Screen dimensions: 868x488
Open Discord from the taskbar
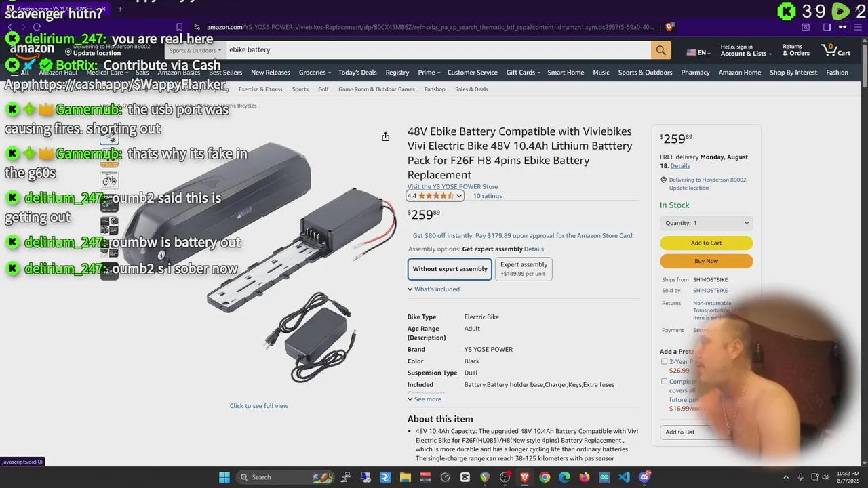pos(644,477)
